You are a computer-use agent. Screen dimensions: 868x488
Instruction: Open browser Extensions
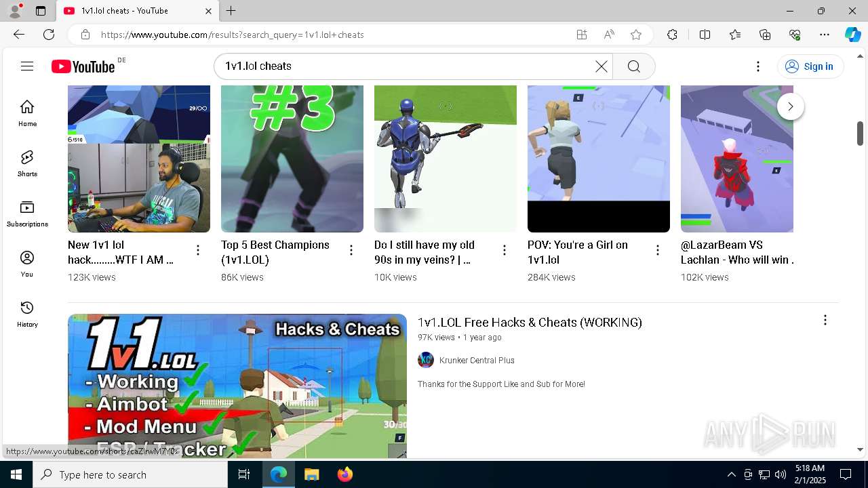[672, 35]
